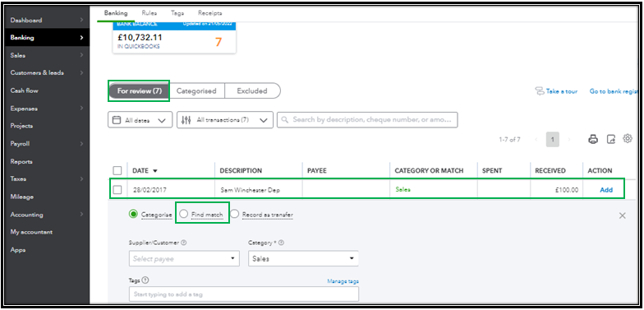
Task: Open Apps in sidebar
Action: 18,250
